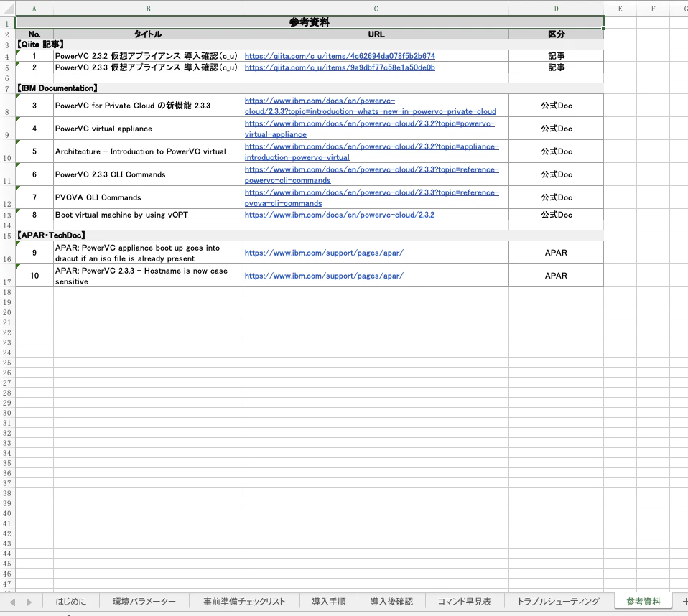The height and width of the screenshot is (616, 688).
Task: Open the powervc-cloud/2.3.2 link in row 13
Action: [339, 215]
